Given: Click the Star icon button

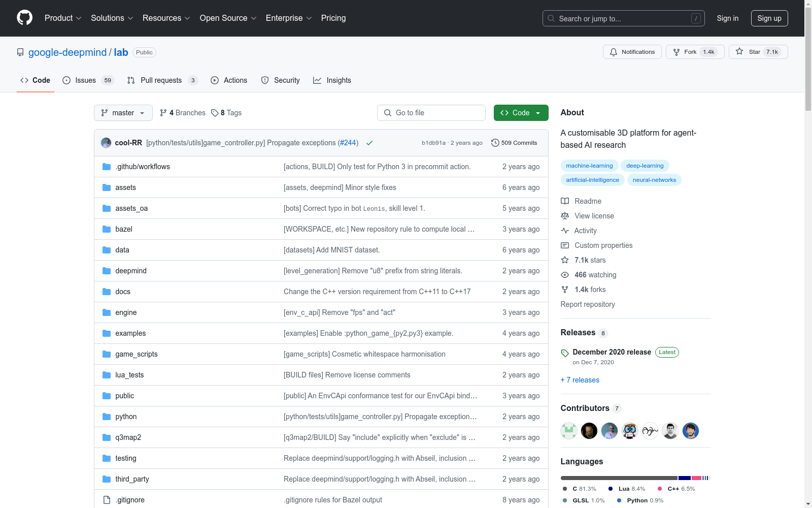Looking at the screenshot, I should (739, 52).
